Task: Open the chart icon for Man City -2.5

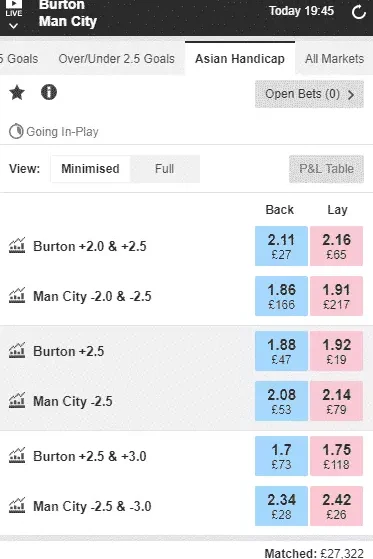Action: (17, 400)
